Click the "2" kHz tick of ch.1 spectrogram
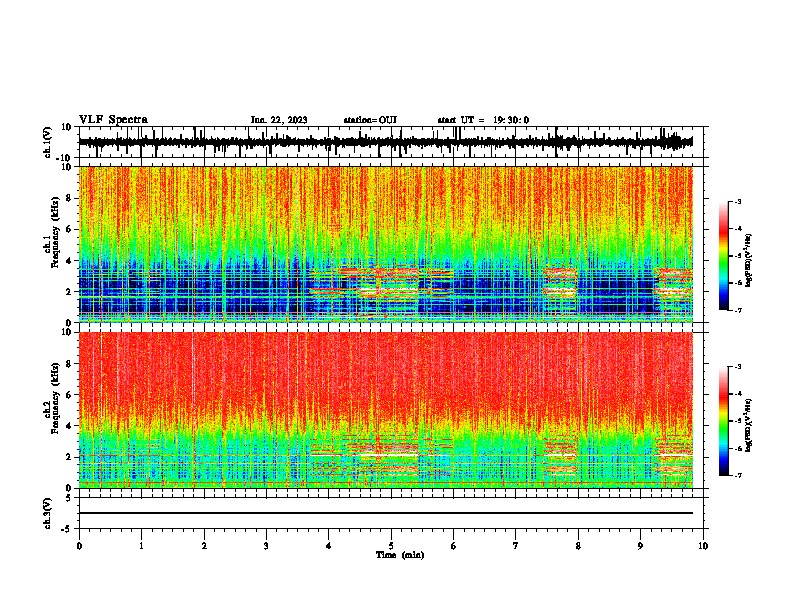 point(69,292)
